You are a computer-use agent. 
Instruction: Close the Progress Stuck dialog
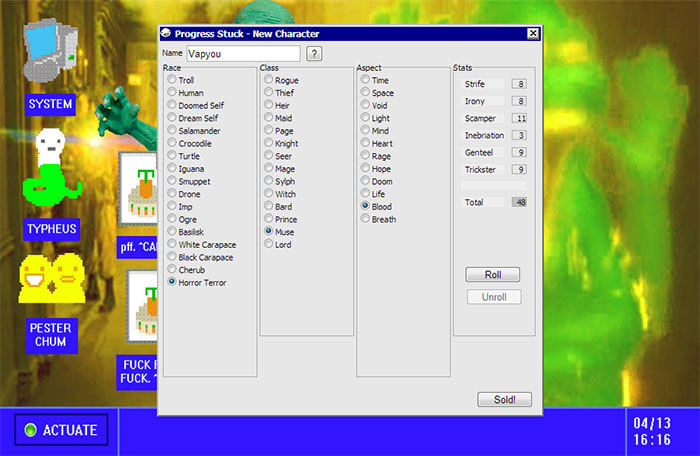point(533,33)
